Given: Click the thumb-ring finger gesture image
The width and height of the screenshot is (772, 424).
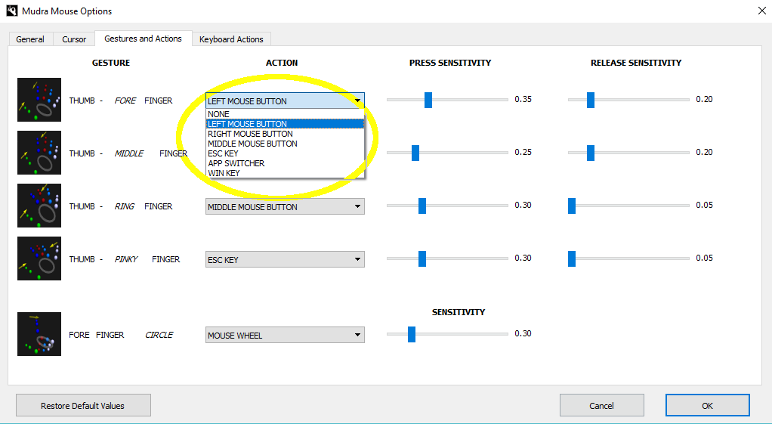Looking at the screenshot, I should pyautogui.click(x=39, y=206).
